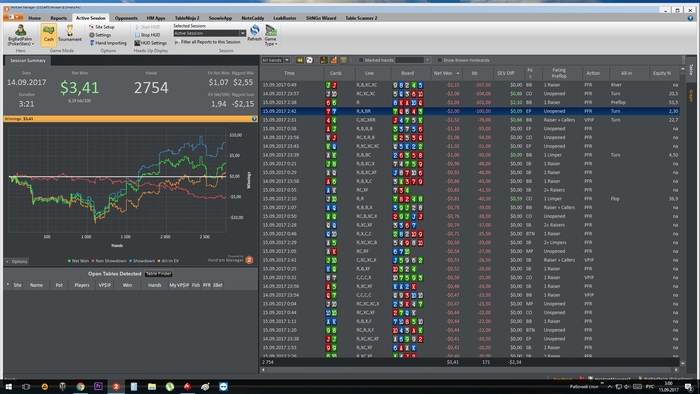The height and width of the screenshot is (394, 700).
Task: Switch to the Reports ribbon tab
Action: pyautogui.click(x=58, y=18)
